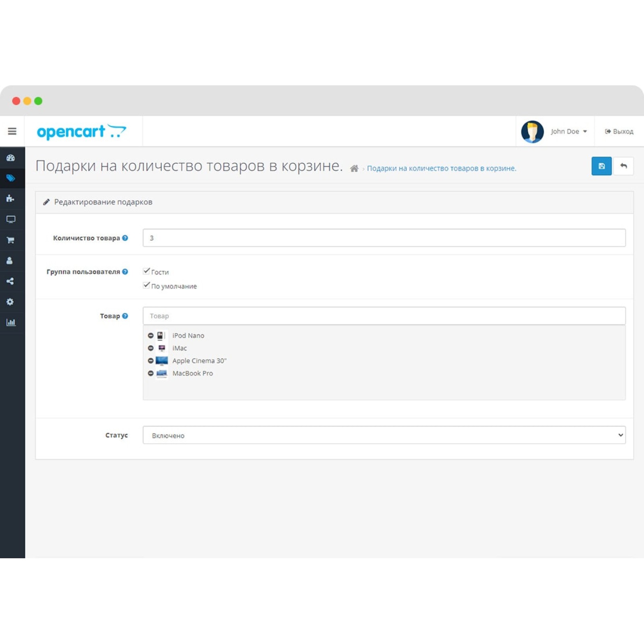Click the MacBook Pro thumbnail
The height and width of the screenshot is (644, 644).
tap(161, 374)
